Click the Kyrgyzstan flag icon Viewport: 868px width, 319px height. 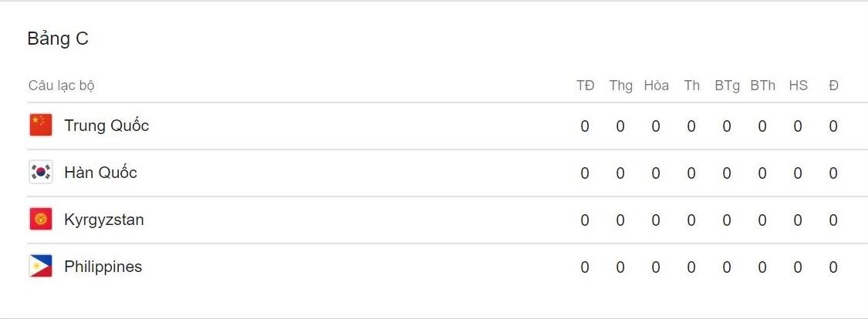(x=41, y=220)
